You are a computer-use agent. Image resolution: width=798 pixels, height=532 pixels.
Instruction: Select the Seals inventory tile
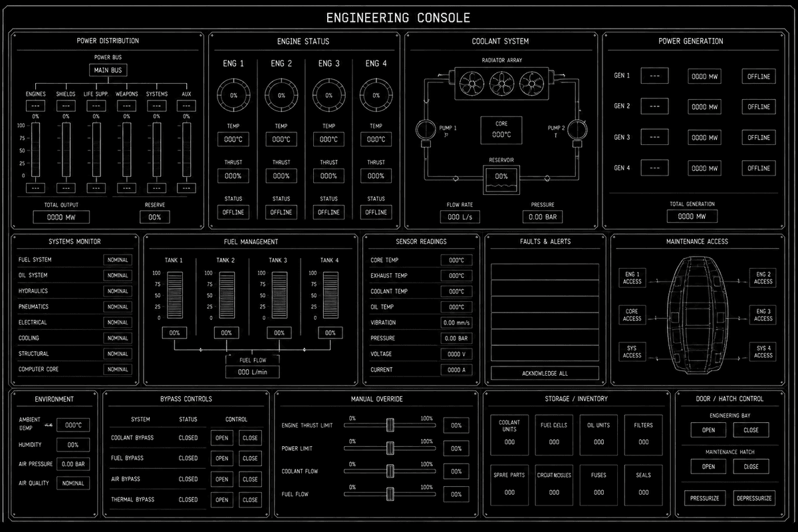tap(643, 483)
